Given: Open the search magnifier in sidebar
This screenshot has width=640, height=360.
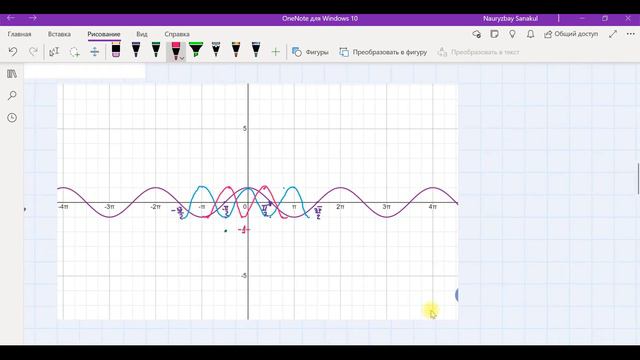Looking at the screenshot, I should pyautogui.click(x=12, y=96).
